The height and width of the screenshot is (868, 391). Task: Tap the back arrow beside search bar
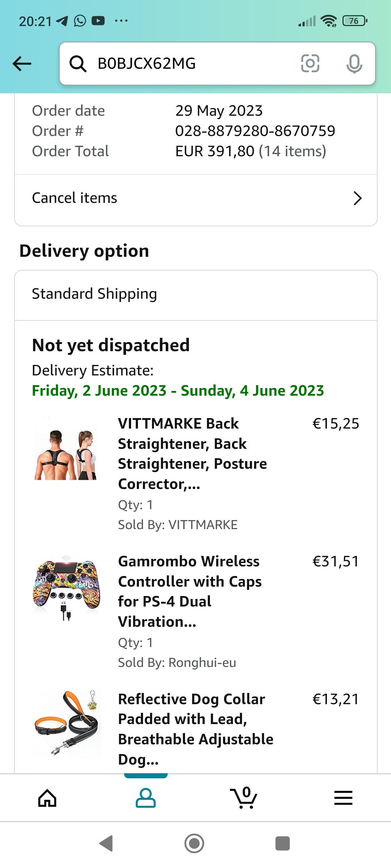(x=22, y=64)
